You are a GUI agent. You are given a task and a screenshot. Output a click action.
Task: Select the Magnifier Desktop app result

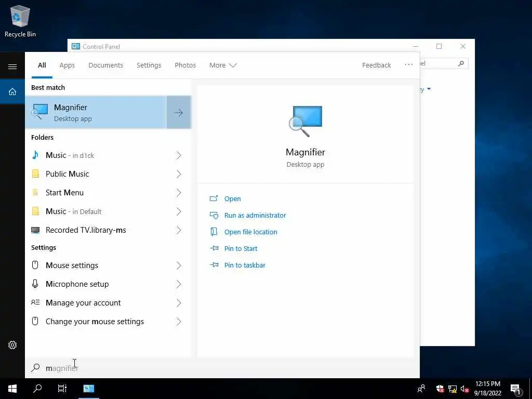click(96, 112)
